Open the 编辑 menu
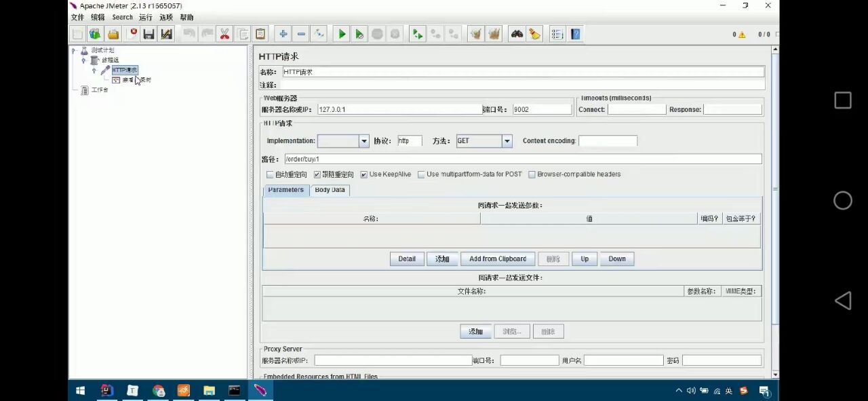 tap(98, 17)
